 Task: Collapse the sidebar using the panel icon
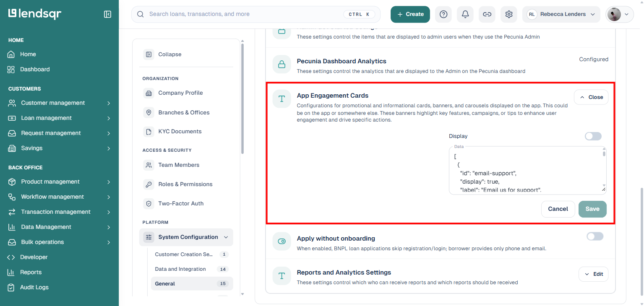107,14
